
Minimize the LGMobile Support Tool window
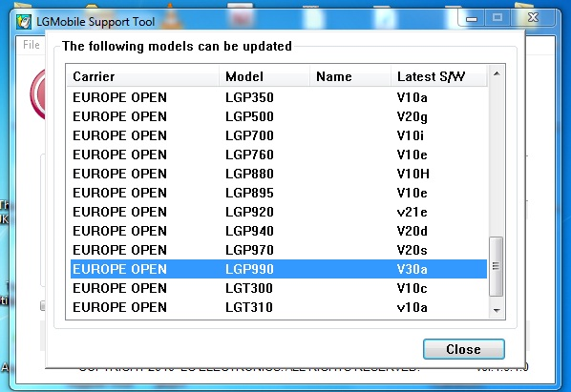(x=472, y=18)
